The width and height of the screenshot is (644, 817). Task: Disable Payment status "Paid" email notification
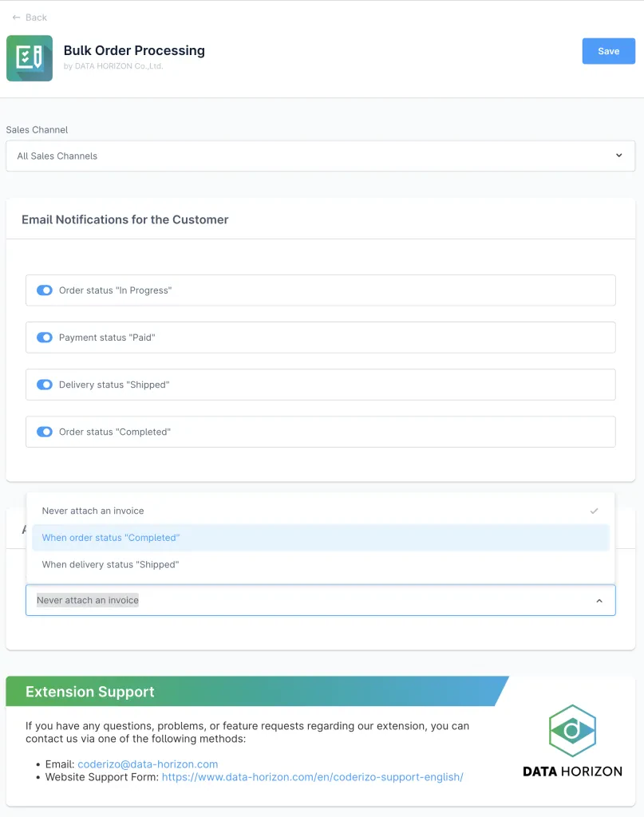[x=45, y=337]
